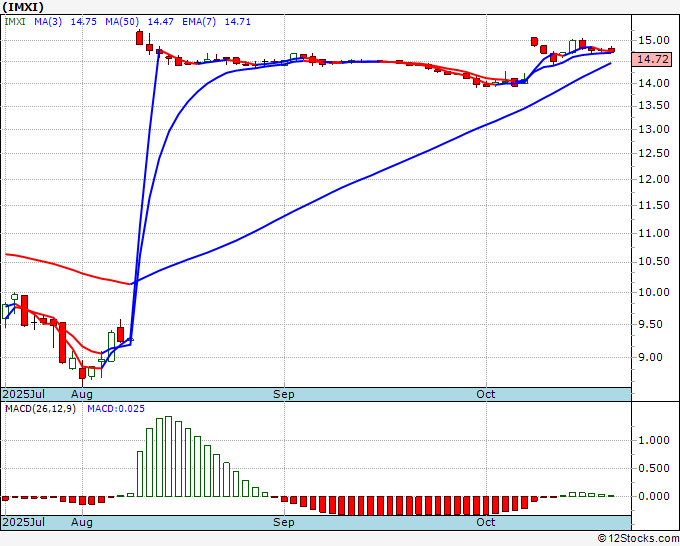This screenshot has width=680, height=546.
Task: Click the 10.50 price axis label
Action: (x=654, y=261)
